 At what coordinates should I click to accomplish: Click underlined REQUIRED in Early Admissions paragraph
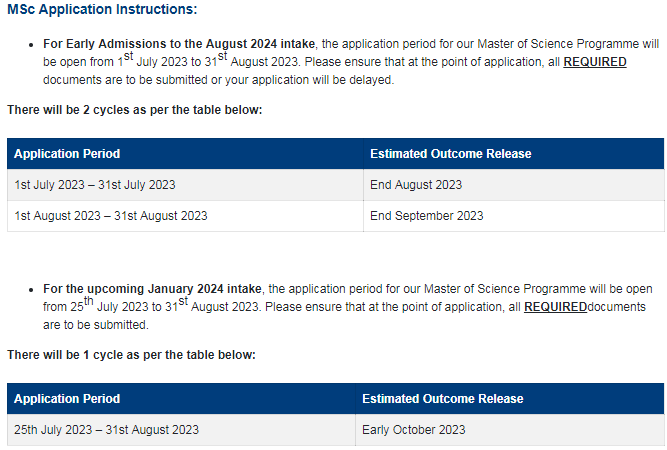point(595,62)
